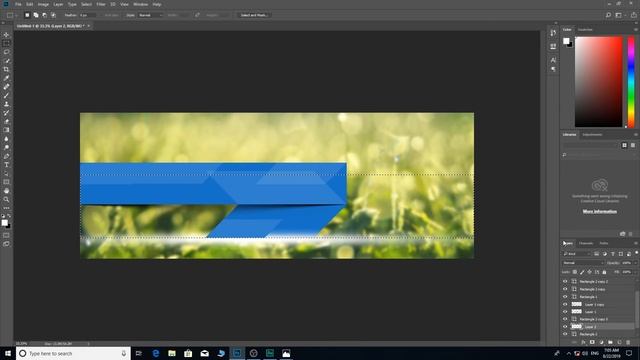Select the Crop tool
640x360 pixels.
pos(6,69)
